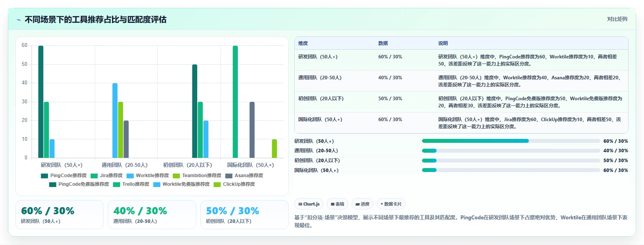This screenshot has height=245, width=644.
Task: Hide Worktile推荐度 series via legend
Action: point(147,176)
